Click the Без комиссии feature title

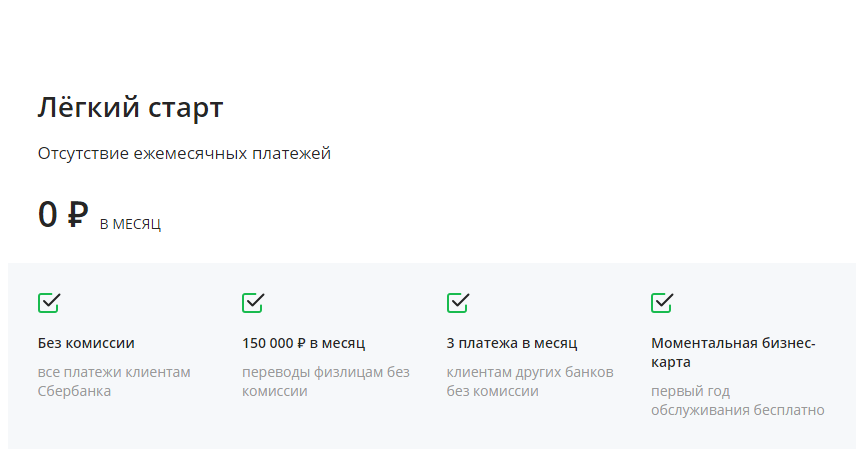[86, 343]
